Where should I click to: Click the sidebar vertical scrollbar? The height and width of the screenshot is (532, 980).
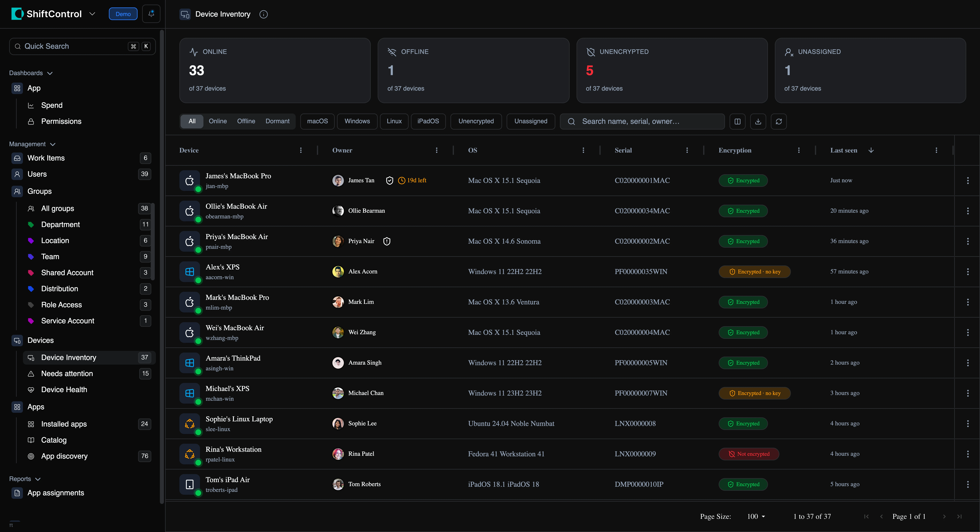coord(162,266)
